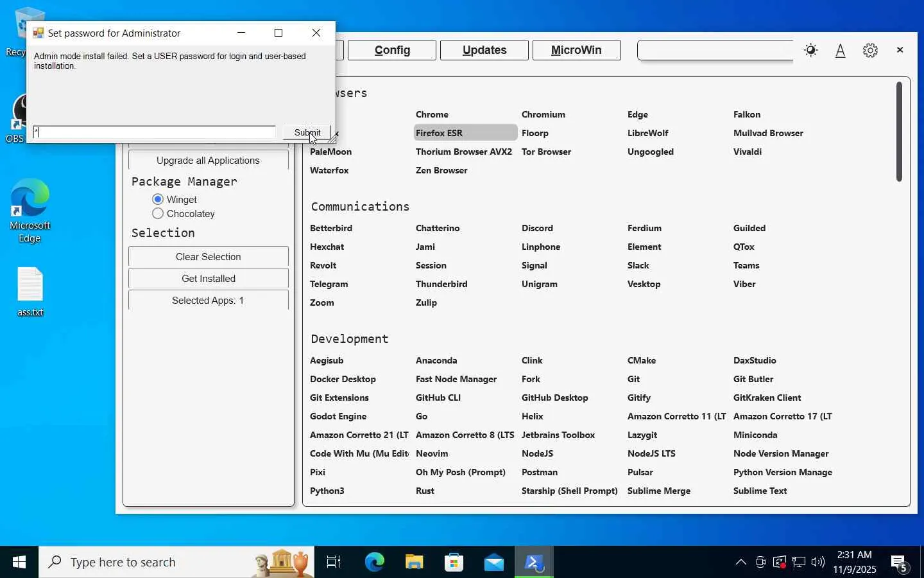Select the Waterfox entry
This screenshot has height=578, width=924.
(329, 170)
